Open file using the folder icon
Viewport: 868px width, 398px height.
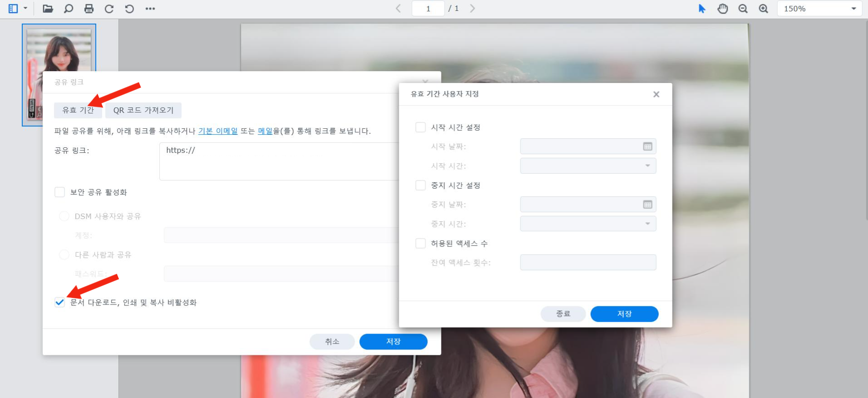click(48, 9)
